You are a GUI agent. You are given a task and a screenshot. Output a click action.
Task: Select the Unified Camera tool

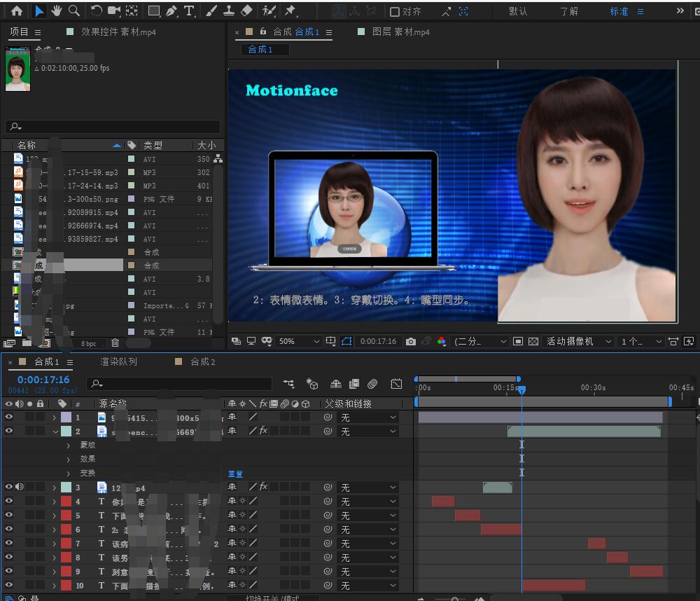(114, 11)
